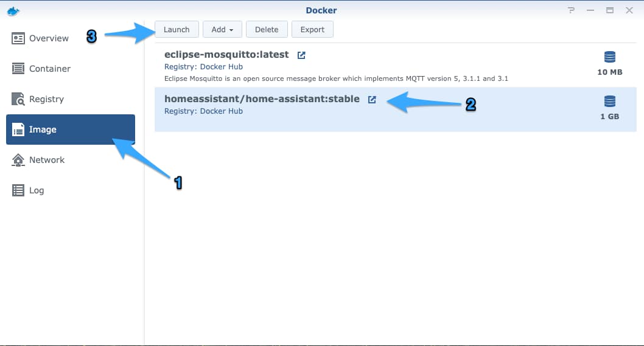
Task: Click the Docker whale logo icon
Action: 13,10
